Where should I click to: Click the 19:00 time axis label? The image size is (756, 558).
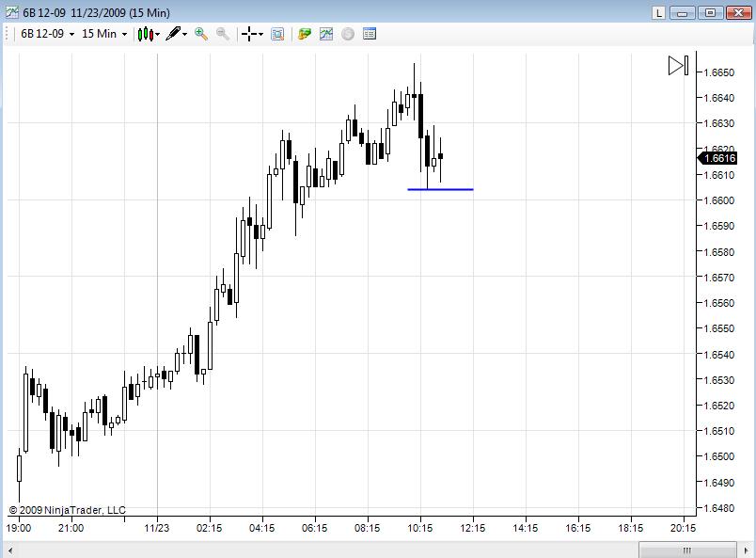18,528
